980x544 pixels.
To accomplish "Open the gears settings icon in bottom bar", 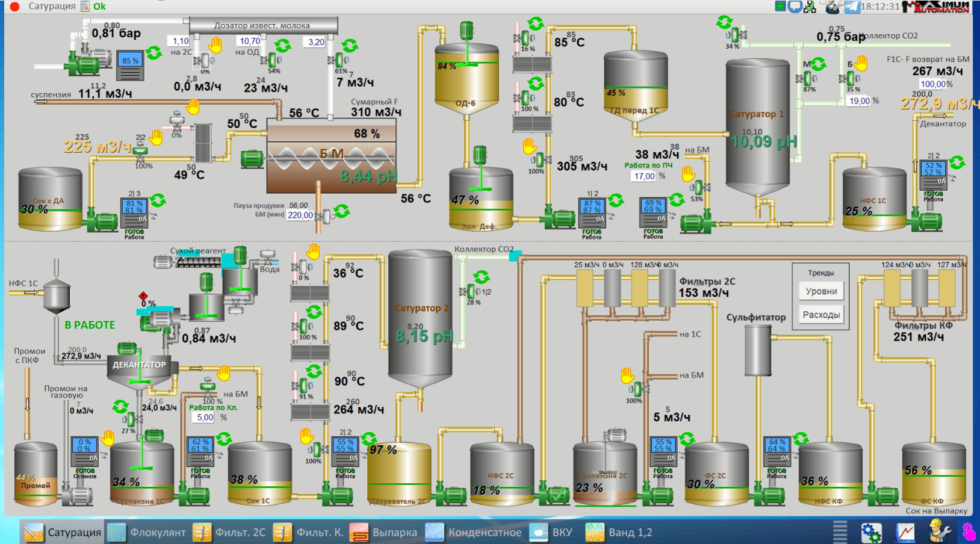I will [871, 532].
